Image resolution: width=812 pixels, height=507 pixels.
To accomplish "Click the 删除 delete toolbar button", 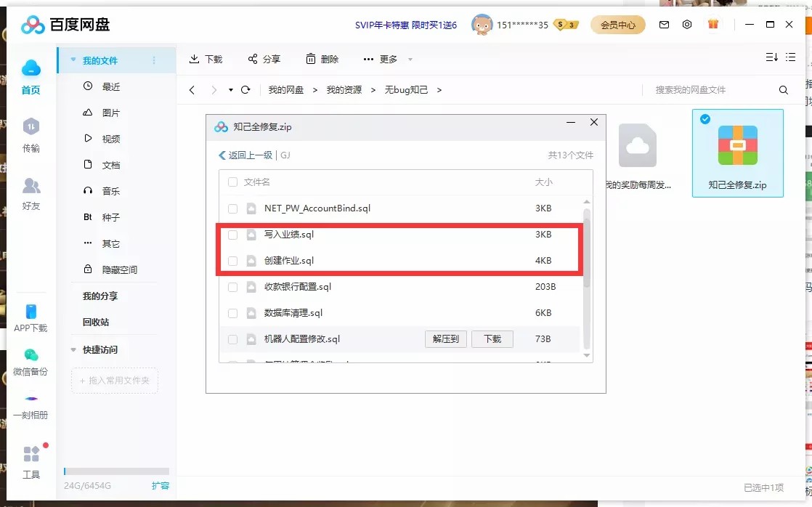I will 322,59.
